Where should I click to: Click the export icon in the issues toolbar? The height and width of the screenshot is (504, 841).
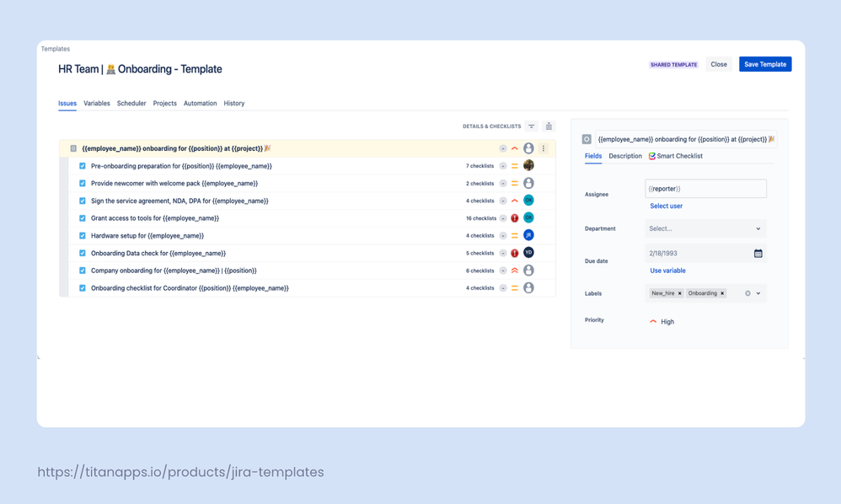(x=549, y=126)
